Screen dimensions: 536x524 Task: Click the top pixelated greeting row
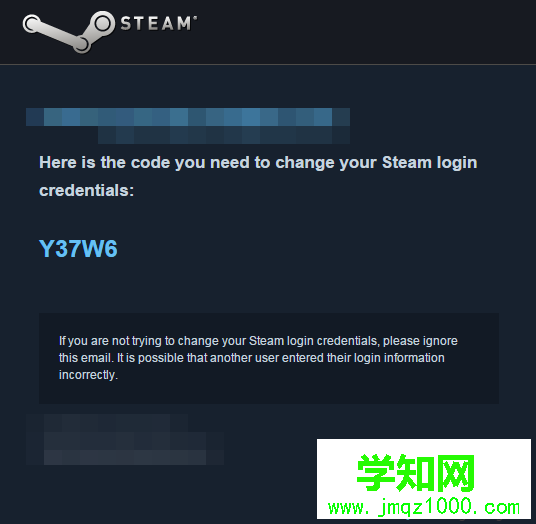click(188, 117)
